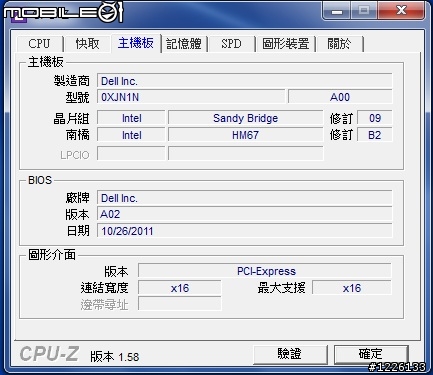Click the 連結寬度 label
Viewport: 433px width, 375px height.
tap(104, 288)
